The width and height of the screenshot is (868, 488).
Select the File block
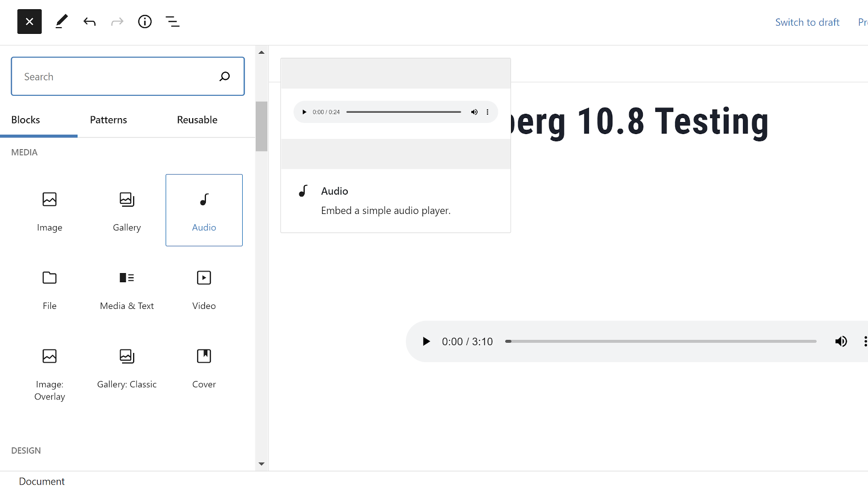click(x=49, y=289)
